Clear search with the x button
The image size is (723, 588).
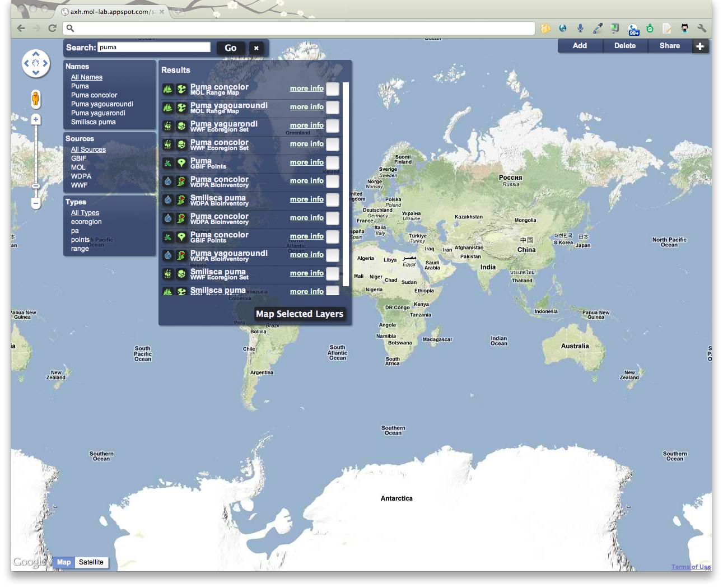[256, 48]
